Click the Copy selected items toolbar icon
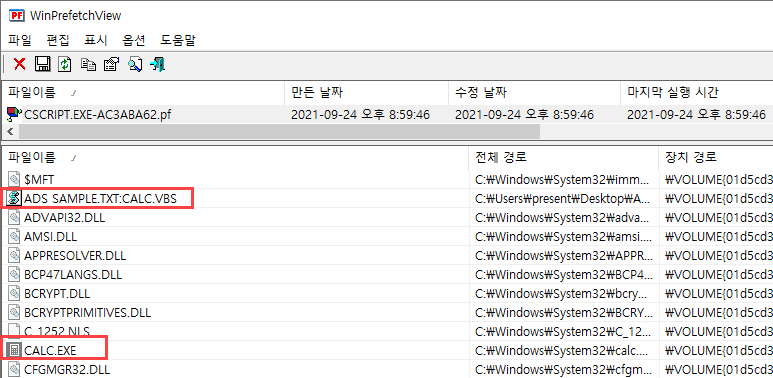This screenshot has height=378, width=773. coord(88,65)
